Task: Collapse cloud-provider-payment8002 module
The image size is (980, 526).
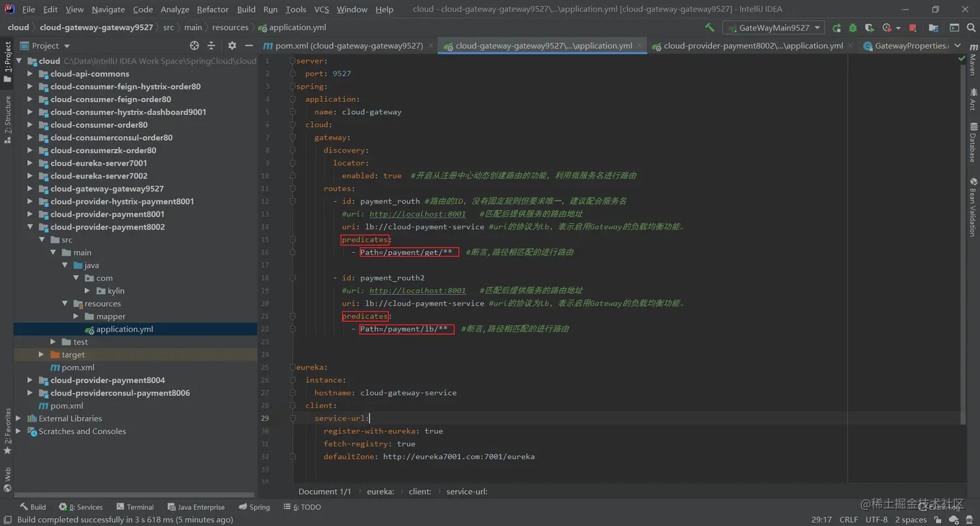Action: 30,227
